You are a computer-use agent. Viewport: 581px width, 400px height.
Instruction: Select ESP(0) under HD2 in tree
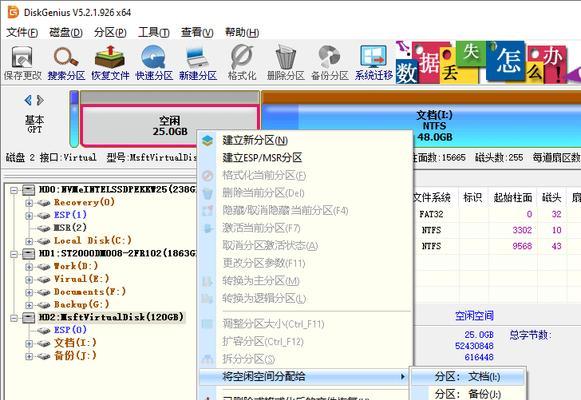pos(70,330)
